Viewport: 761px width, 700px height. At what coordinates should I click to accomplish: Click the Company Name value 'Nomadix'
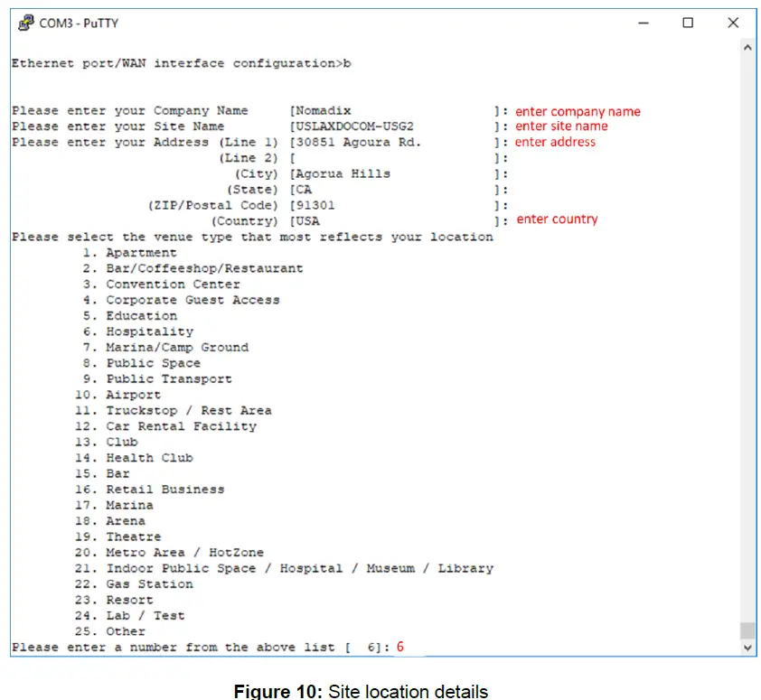[x=324, y=110]
